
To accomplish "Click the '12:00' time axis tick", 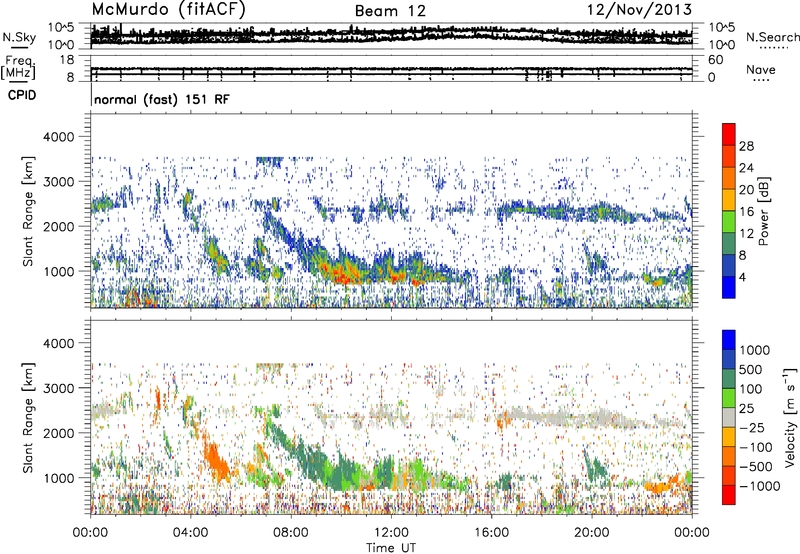I will (x=391, y=533).
